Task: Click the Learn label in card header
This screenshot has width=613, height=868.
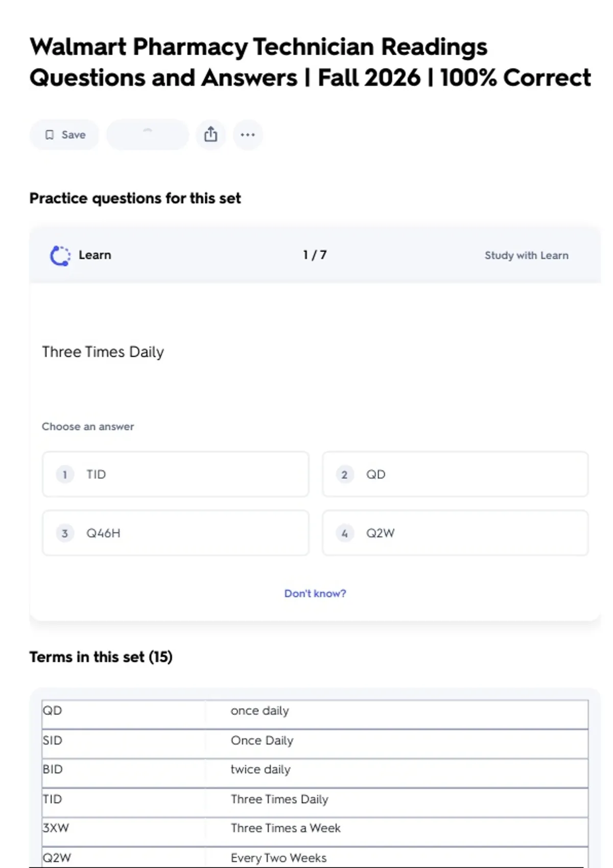Action: tap(95, 255)
